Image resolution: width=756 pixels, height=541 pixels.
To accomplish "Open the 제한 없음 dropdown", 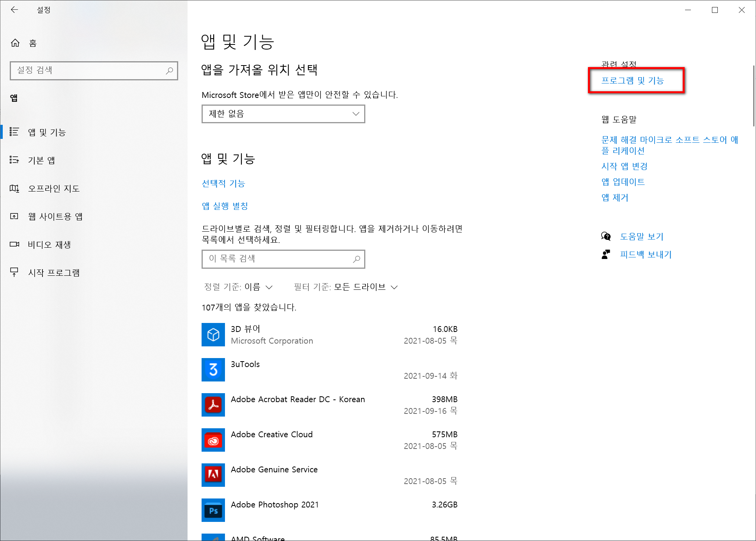I will [x=283, y=114].
